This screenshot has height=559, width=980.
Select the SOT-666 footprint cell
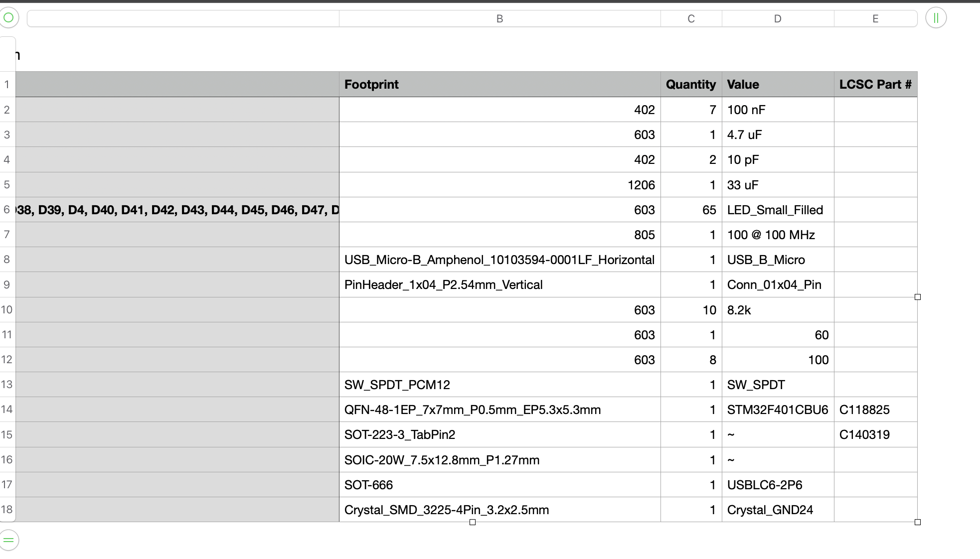499,485
